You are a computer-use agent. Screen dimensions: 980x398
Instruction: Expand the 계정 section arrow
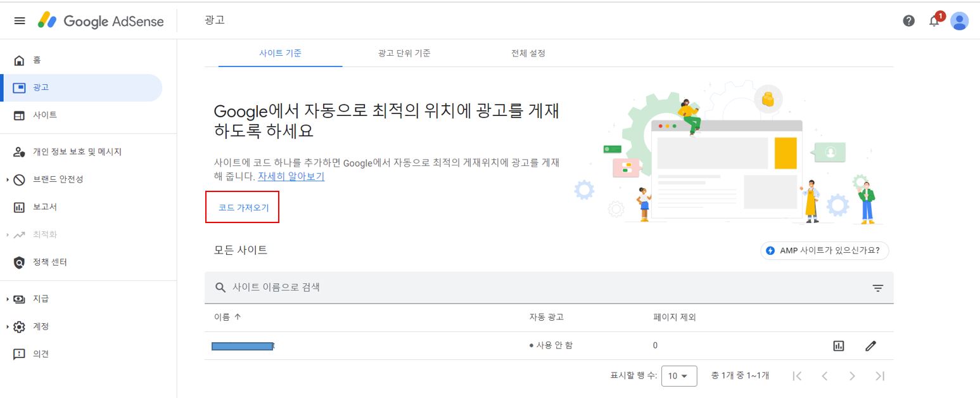(8, 326)
